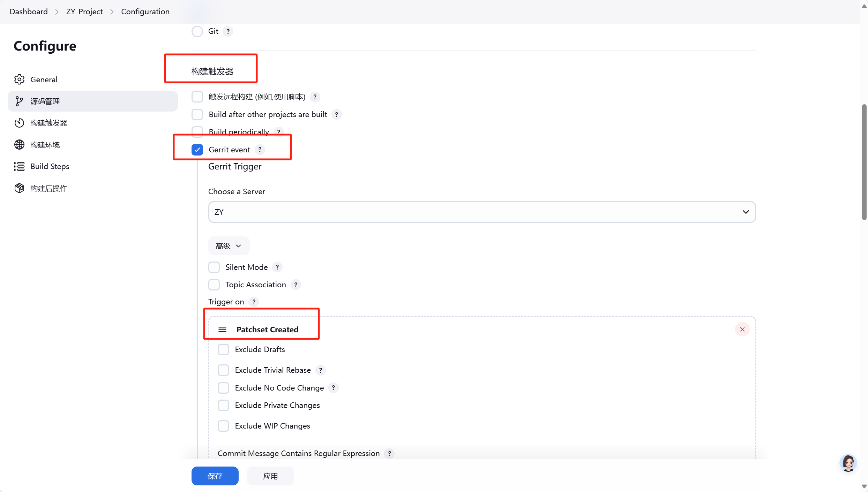Click the list icon beside Build Steps

[20, 166]
